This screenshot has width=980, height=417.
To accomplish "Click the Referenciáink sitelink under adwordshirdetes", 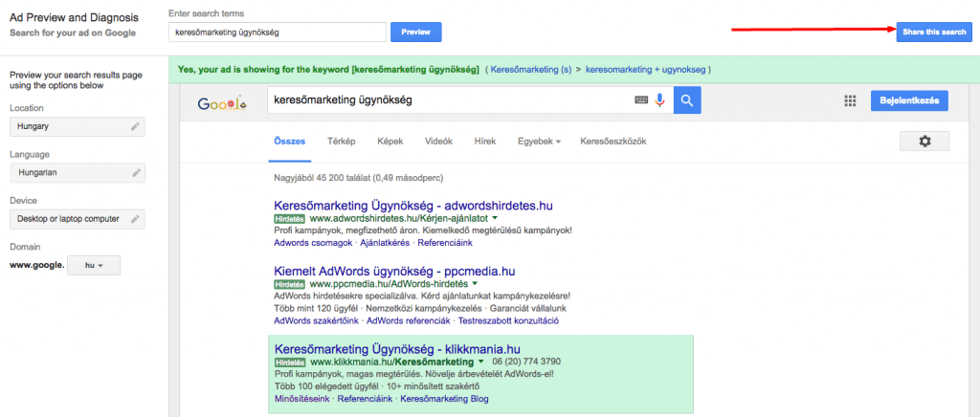I will (445, 242).
